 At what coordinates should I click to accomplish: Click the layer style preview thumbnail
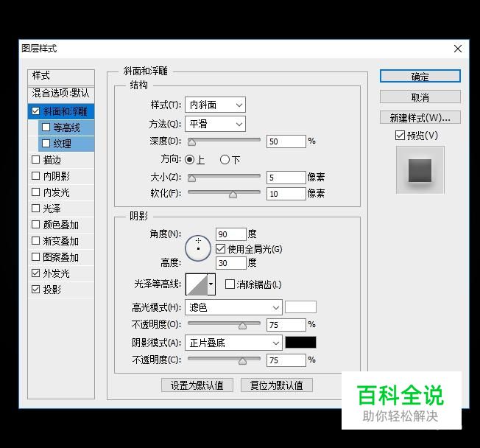pos(420,170)
